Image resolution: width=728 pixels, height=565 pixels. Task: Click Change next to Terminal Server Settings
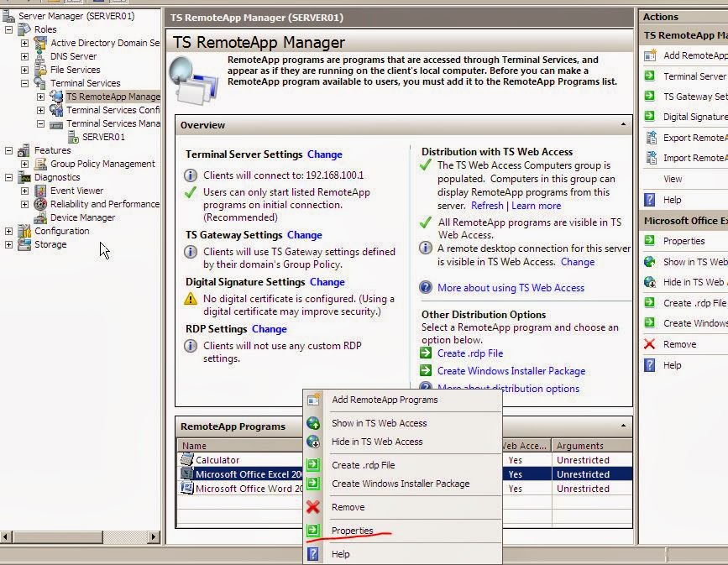point(325,154)
